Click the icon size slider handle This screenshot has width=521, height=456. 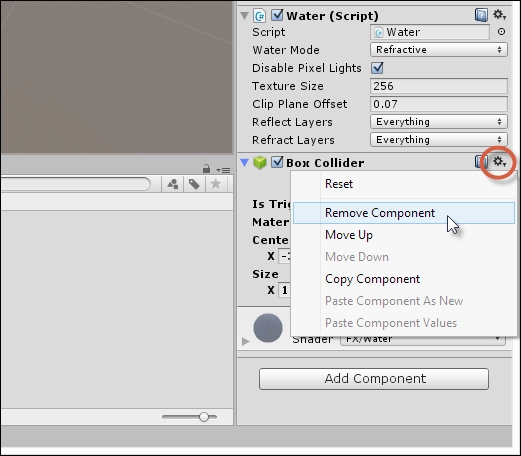pyautogui.click(x=204, y=417)
